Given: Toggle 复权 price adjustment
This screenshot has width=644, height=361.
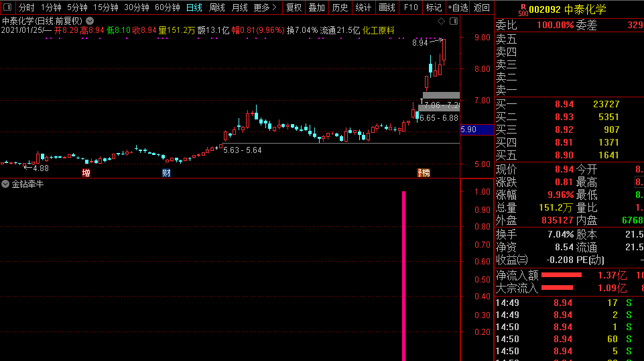Looking at the screenshot, I should pos(294,7).
